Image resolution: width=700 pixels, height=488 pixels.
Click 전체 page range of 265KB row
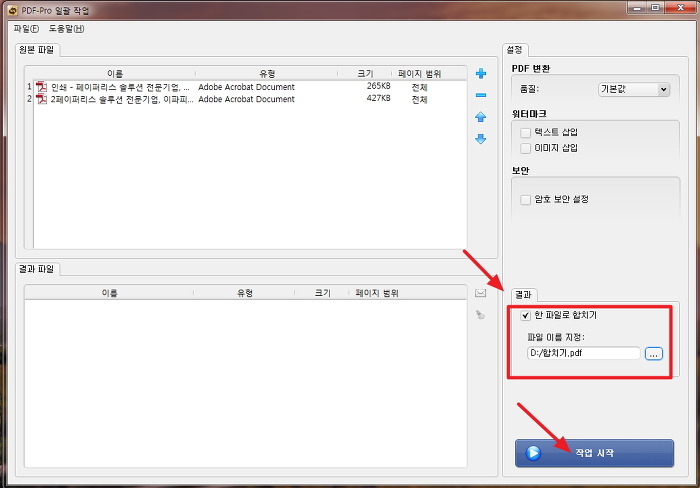pyautogui.click(x=419, y=87)
